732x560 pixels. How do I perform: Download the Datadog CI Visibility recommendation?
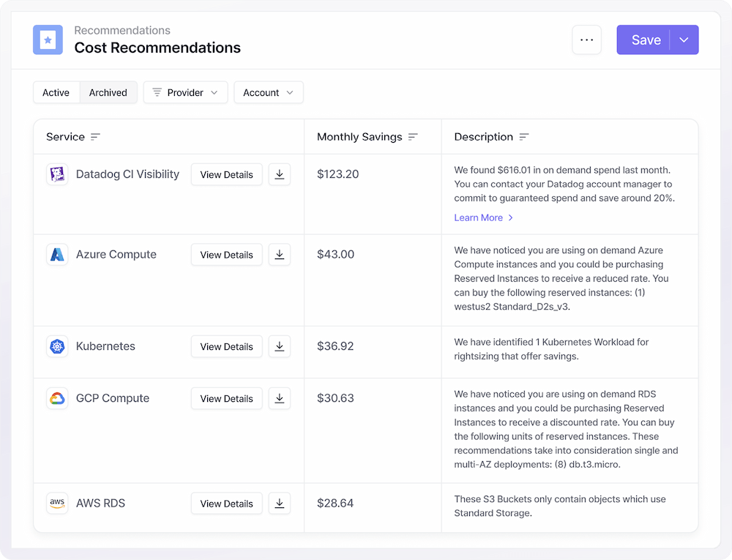(x=279, y=175)
